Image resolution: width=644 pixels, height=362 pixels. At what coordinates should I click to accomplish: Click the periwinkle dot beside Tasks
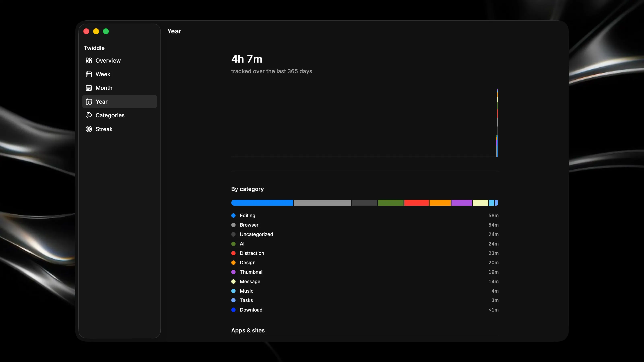pyautogui.click(x=233, y=300)
